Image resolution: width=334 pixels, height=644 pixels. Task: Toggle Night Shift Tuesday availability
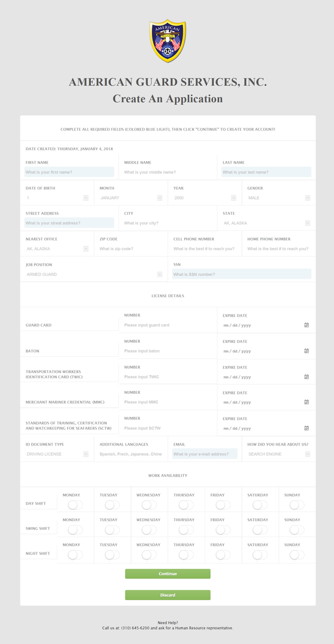pos(112,555)
